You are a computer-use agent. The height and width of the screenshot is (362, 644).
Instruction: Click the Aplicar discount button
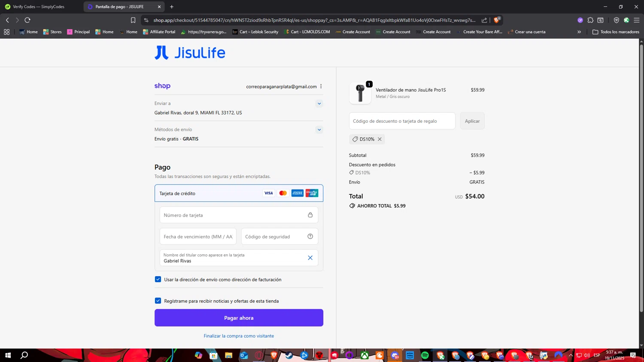coord(472,121)
